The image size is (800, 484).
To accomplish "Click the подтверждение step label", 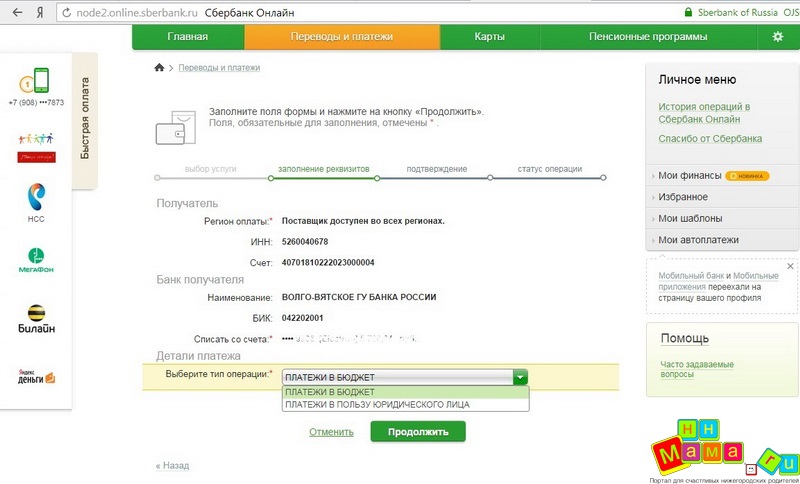I will (x=437, y=169).
